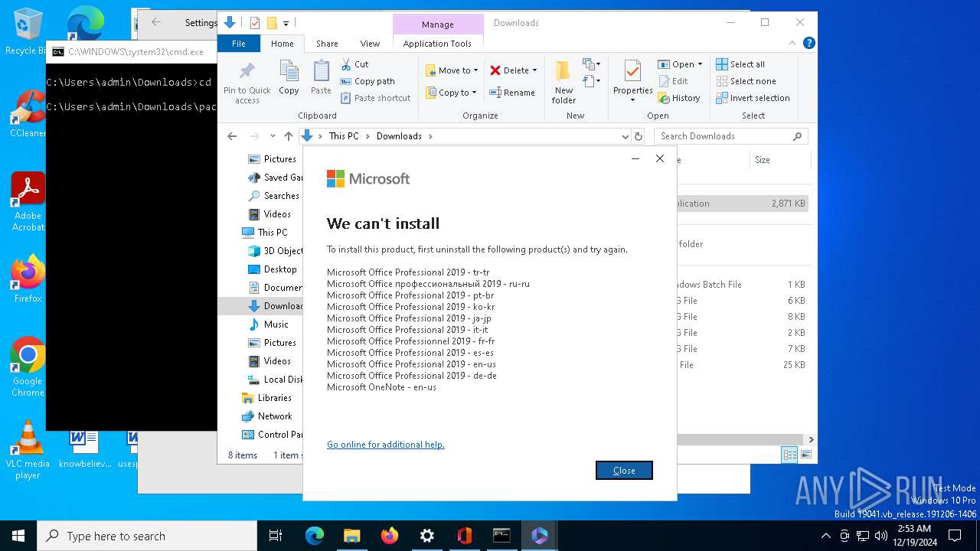Viewport: 980px width, 551px height.
Task: Select Saved Games in navigation pane
Action: point(276,178)
